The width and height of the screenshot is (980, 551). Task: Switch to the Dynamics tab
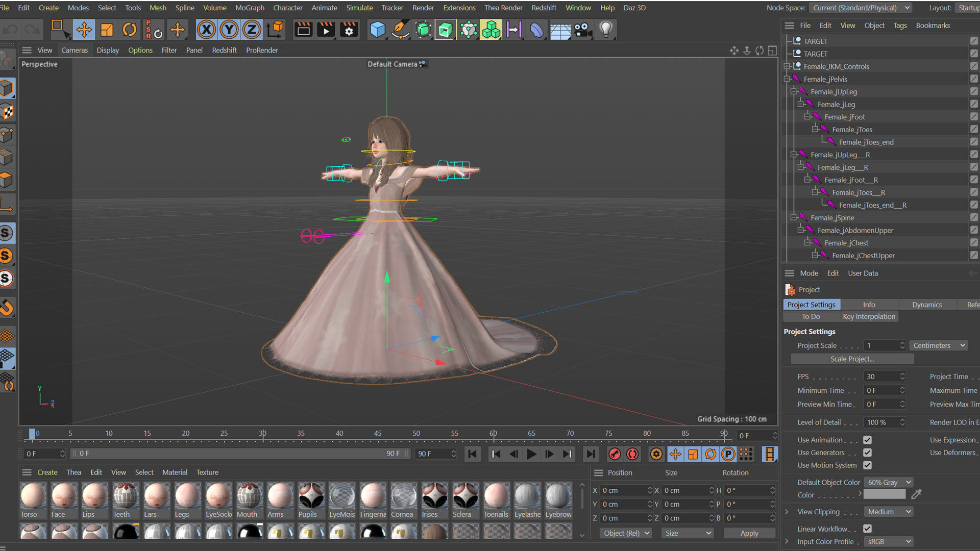[x=927, y=305]
